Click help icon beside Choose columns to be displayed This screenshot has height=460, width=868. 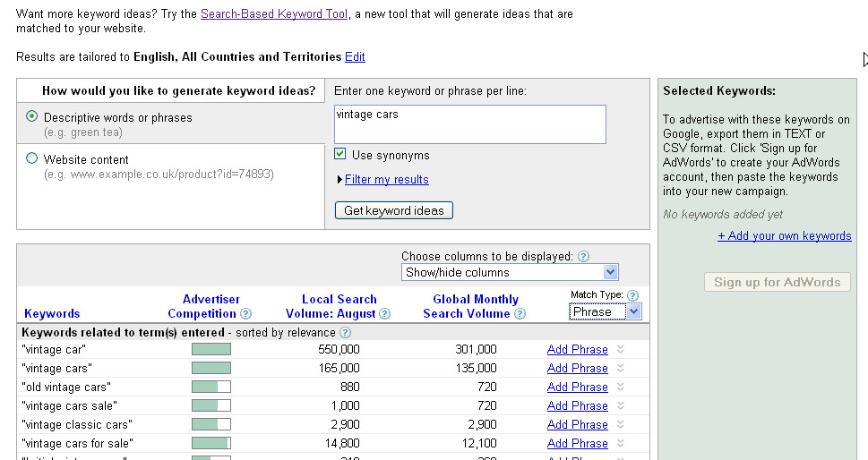584,257
